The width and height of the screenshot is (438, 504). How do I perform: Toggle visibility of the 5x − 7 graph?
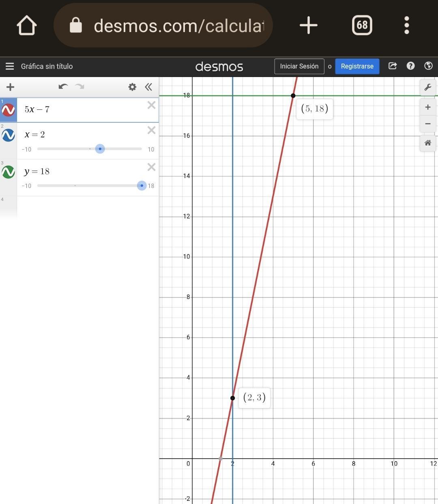(9, 110)
